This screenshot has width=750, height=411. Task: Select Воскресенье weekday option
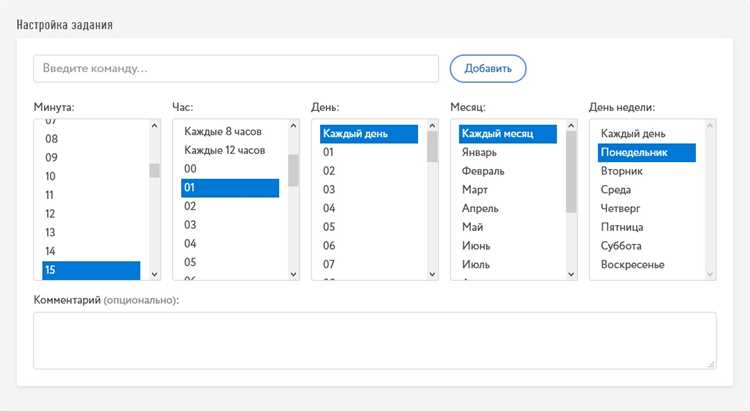647,264
